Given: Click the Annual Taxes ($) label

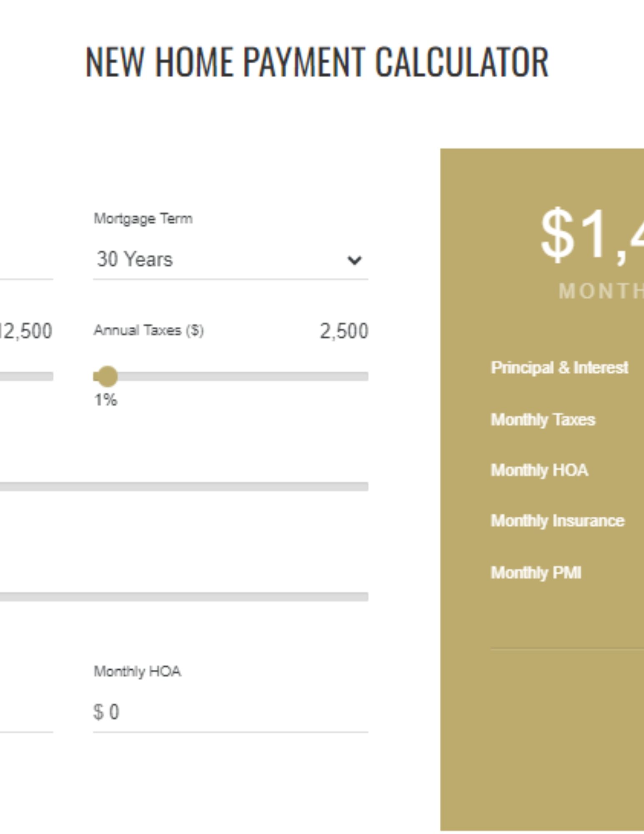Looking at the screenshot, I should tap(148, 330).
